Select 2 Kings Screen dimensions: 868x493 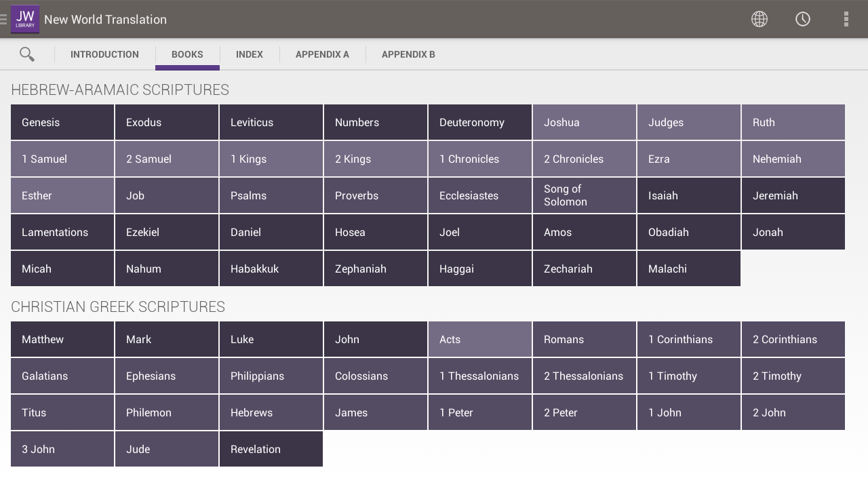pyautogui.click(x=376, y=159)
